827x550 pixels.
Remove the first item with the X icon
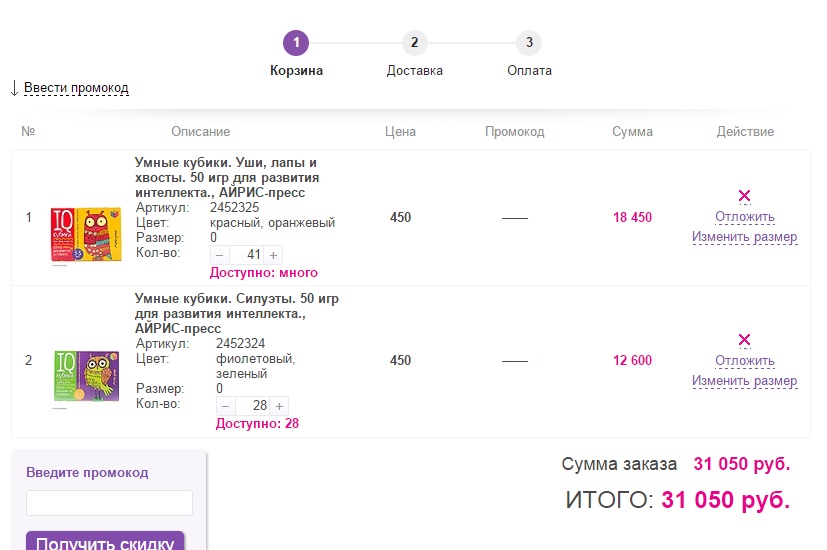pos(744,196)
